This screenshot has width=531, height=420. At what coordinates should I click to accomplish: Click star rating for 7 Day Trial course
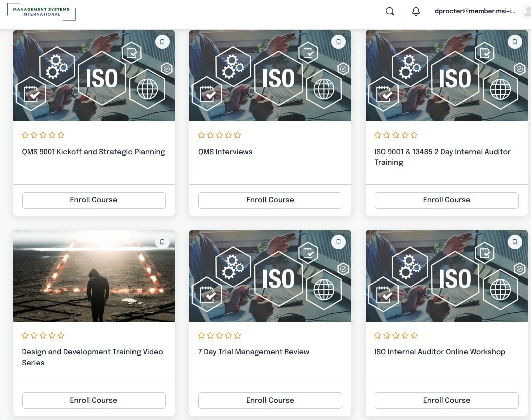[x=219, y=335]
